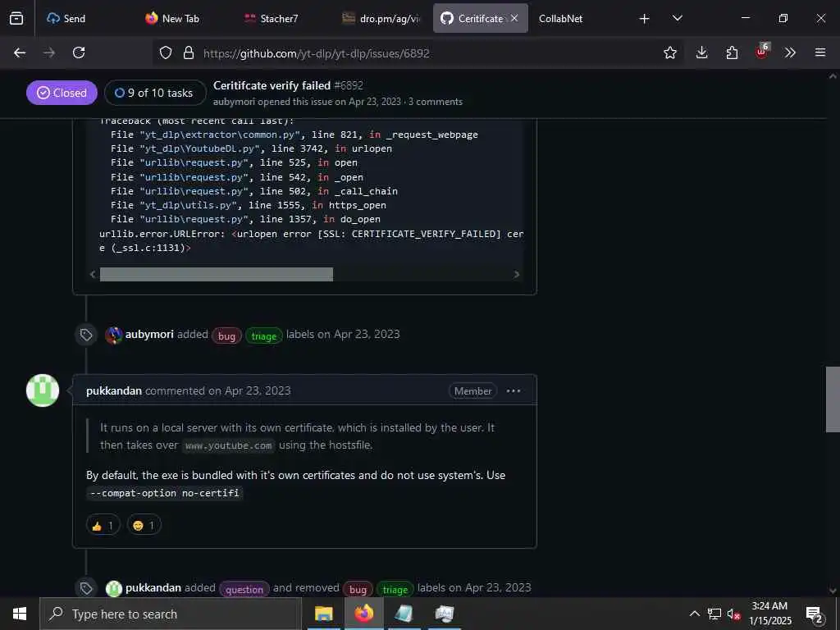Open the fourth taskbar application icon
The height and width of the screenshot is (630, 840).
coord(444,614)
